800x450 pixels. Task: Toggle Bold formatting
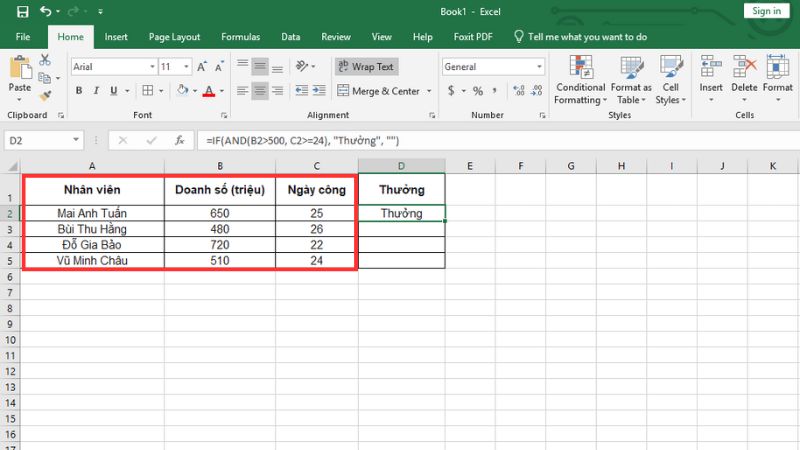[x=79, y=91]
